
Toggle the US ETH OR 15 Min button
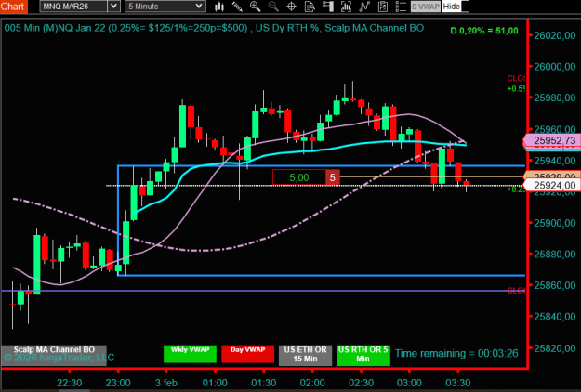pyautogui.click(x=305, y=355)
